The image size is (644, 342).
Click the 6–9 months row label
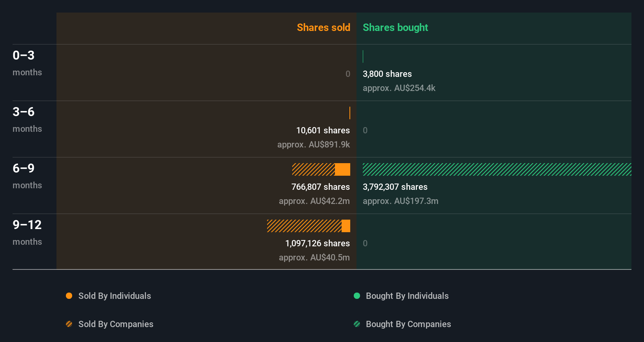pos(27,176)
